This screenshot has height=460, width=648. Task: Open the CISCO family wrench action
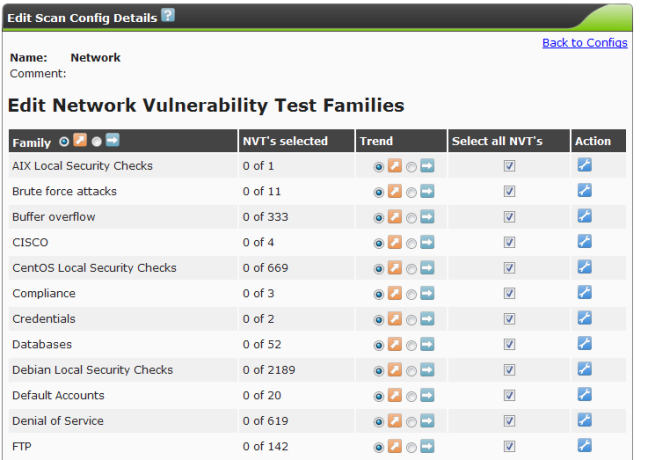585,242
